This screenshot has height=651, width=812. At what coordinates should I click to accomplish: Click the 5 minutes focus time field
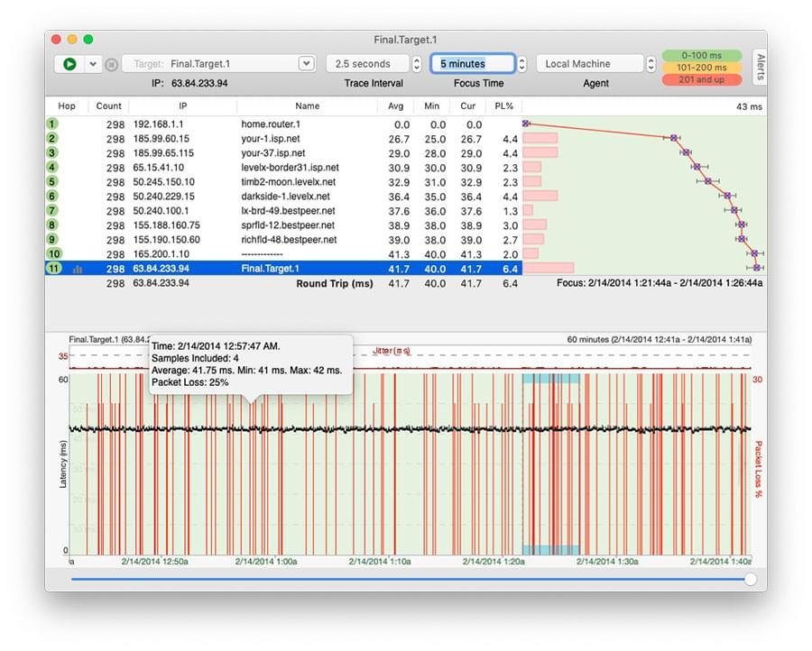click(472, 64)
